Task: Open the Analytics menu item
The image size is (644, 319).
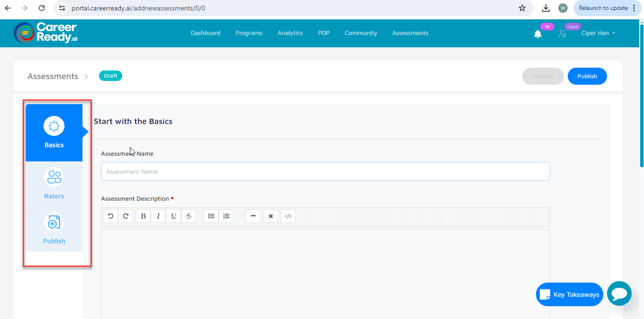Action: 290,33
